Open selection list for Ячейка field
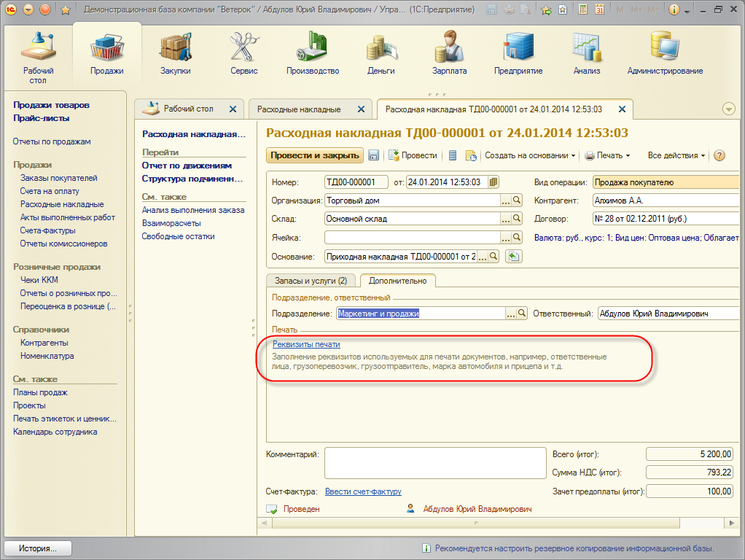This screenshot has height=560, width=745. click(x=506, y=237)
